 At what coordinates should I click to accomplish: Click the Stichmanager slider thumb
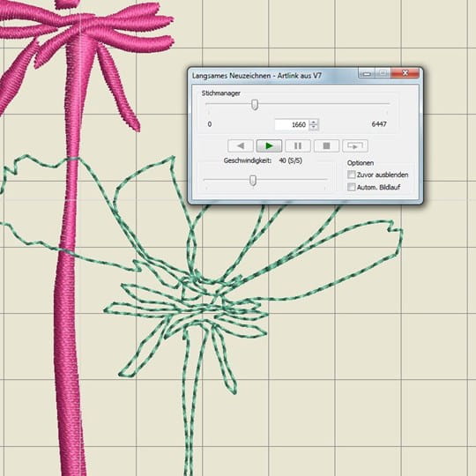tap(255, 105)
